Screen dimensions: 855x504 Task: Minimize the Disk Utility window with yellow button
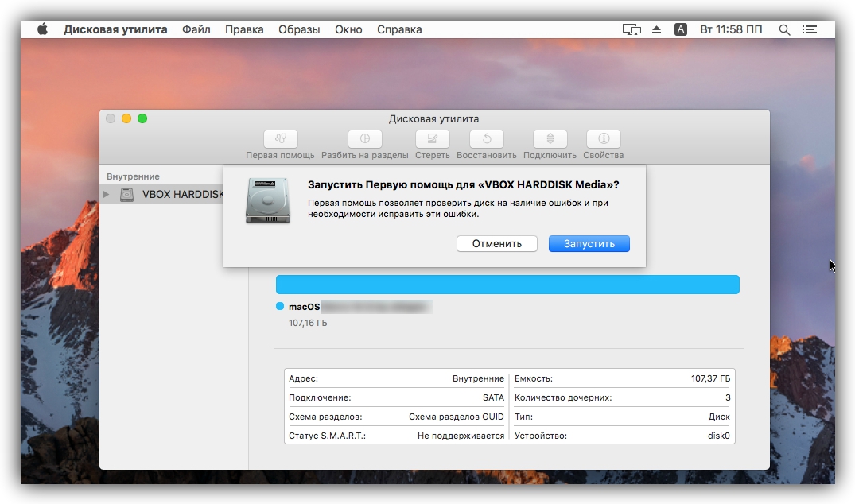coord(126,118)
